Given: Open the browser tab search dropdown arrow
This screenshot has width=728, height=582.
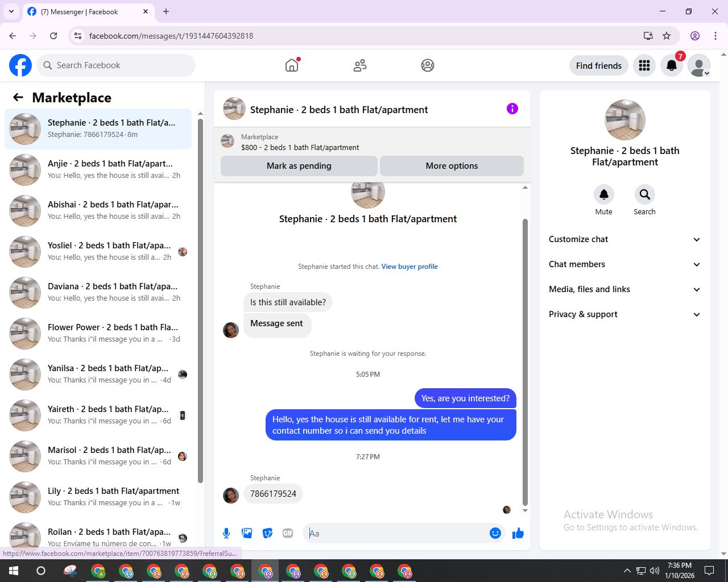Looking at the screenshot, I should point(11,11).
